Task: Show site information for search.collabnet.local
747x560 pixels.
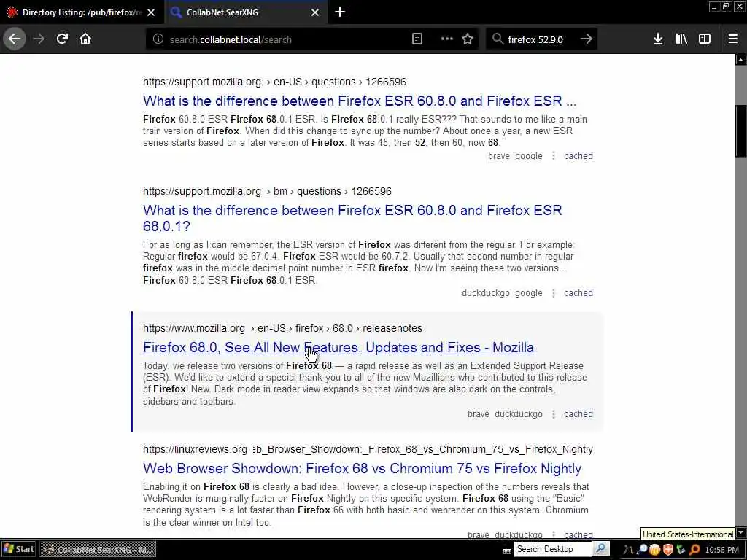Action: [x=158, y=39]
